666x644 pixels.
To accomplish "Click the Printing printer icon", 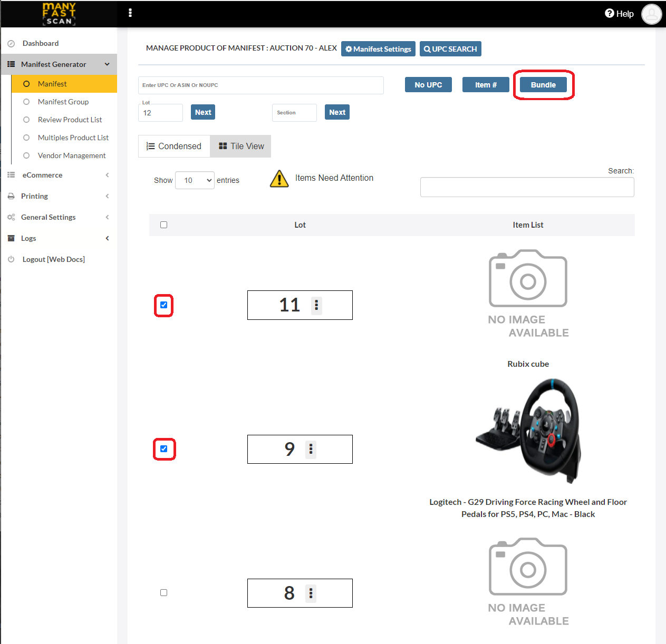I will point(11,196).
